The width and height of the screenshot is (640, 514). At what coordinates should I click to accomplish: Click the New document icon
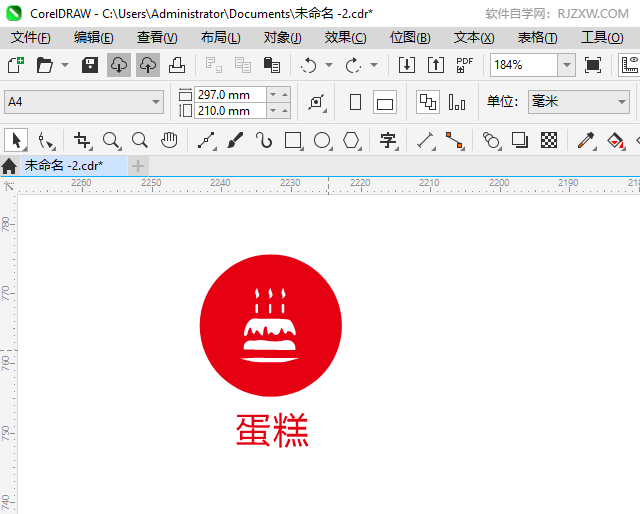[16, 65]
